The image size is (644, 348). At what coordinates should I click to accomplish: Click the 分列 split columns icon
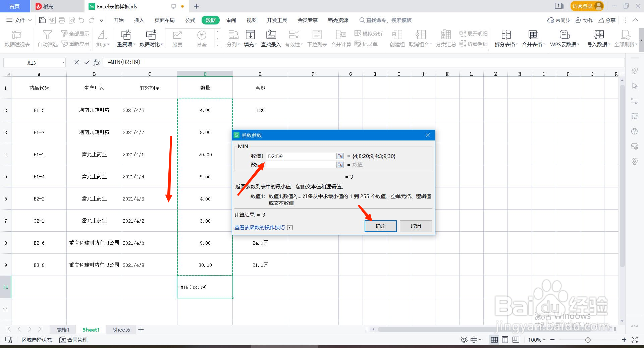tap(233, 35)
